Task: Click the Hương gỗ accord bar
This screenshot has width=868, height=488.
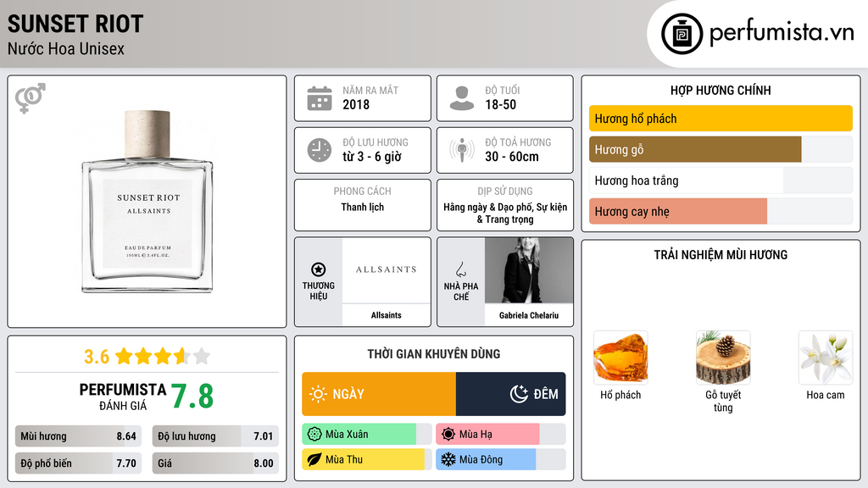Action: point(721,149)
